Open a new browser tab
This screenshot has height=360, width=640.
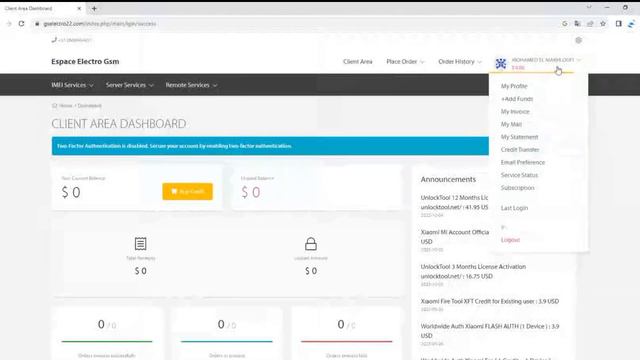coord(94,8)
